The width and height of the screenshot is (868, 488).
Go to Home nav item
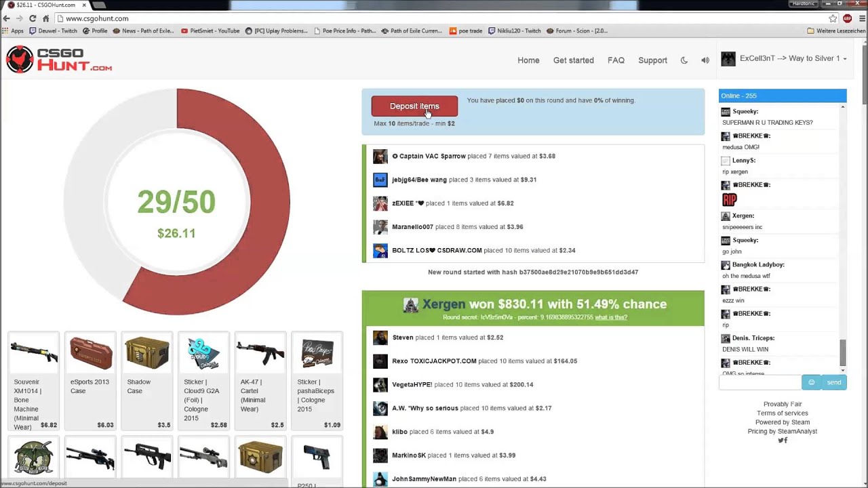[528, 60]
